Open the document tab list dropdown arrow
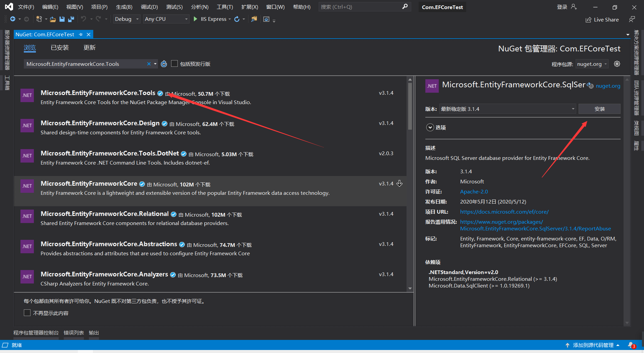Screen dimensions: 644x353 coord(628,35)
